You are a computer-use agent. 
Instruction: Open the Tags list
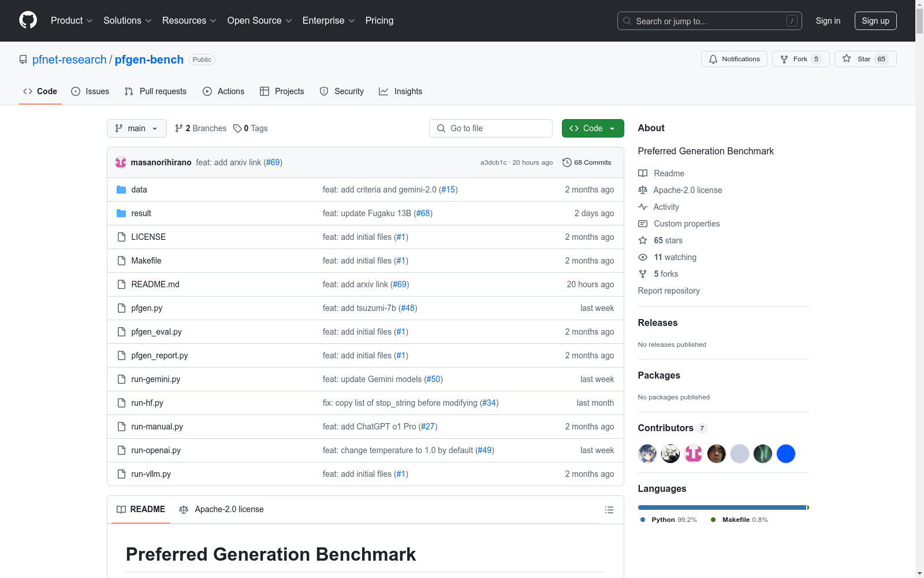click(251, 128)
